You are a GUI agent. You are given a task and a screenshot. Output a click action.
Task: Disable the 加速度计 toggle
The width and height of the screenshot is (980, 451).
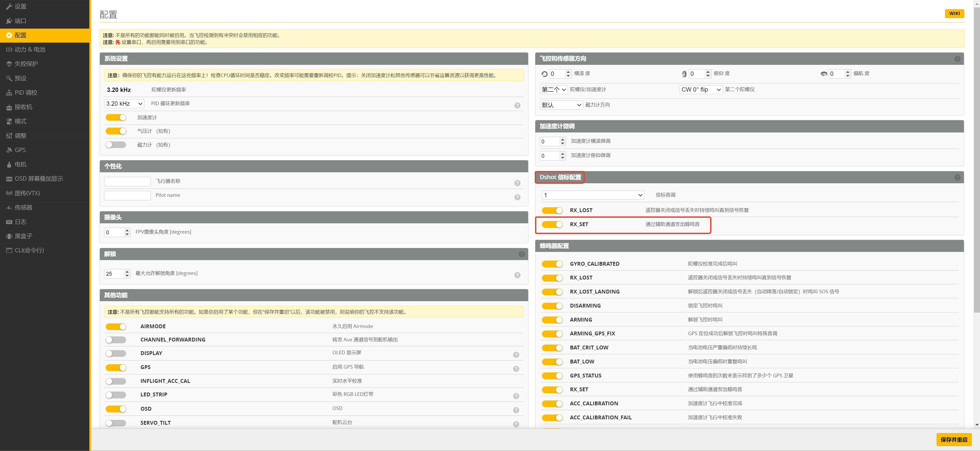116,117
